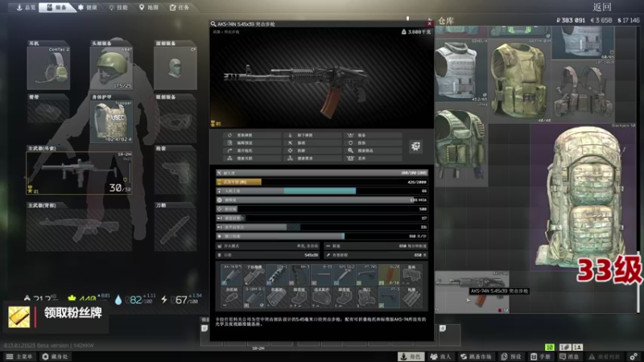The height and width of the screenshot is (362, 644).
Task: Open the 技能 skills tab
Action: click(118, 7)
